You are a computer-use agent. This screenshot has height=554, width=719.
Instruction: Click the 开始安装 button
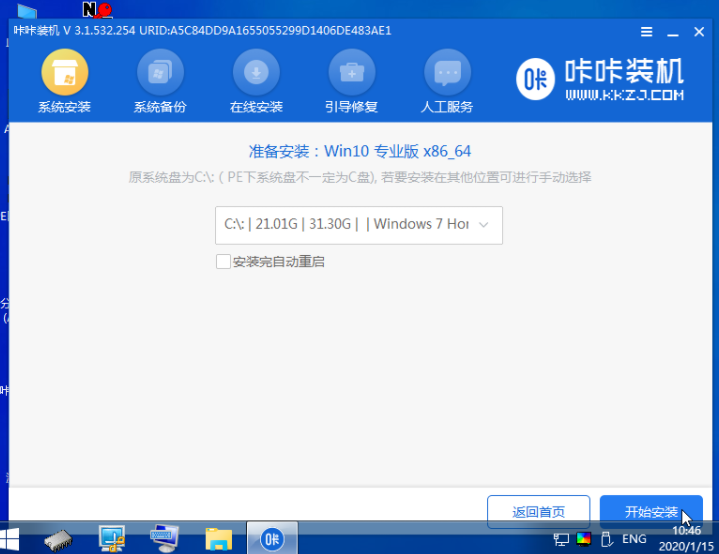click(x=651, y=512)
